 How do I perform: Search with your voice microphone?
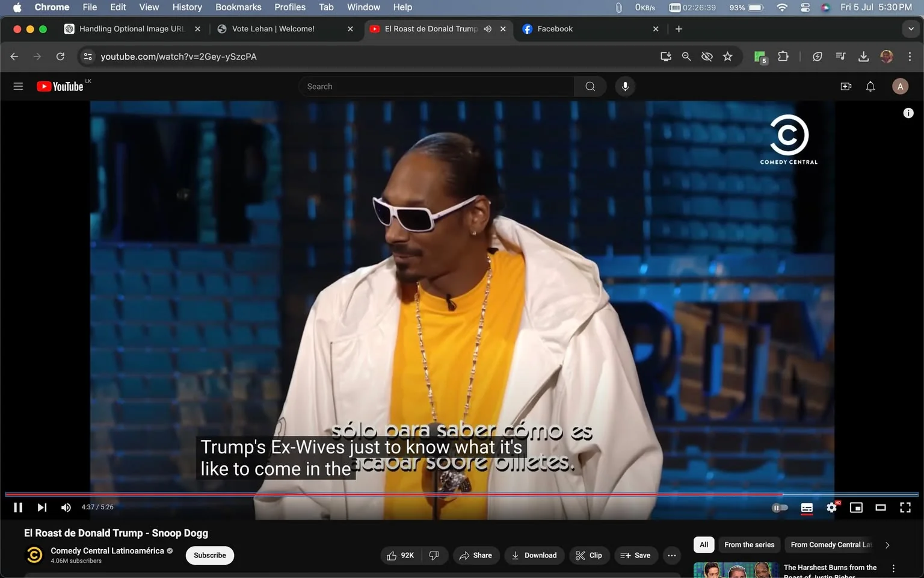point(625,86)
